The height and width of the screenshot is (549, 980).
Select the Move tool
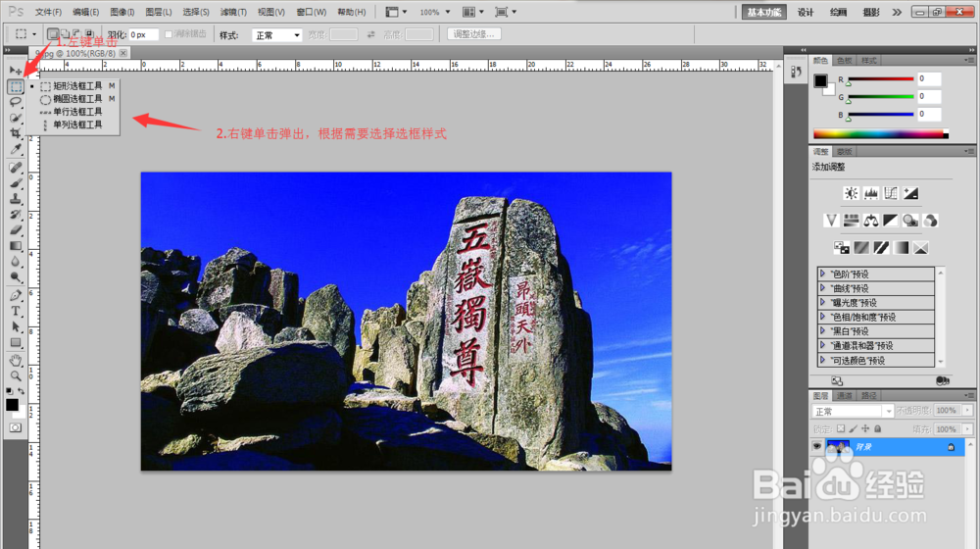point(15,70)
